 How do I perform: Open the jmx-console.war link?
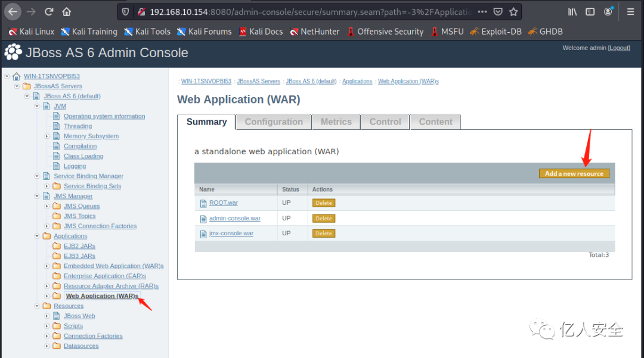[231, 234]
